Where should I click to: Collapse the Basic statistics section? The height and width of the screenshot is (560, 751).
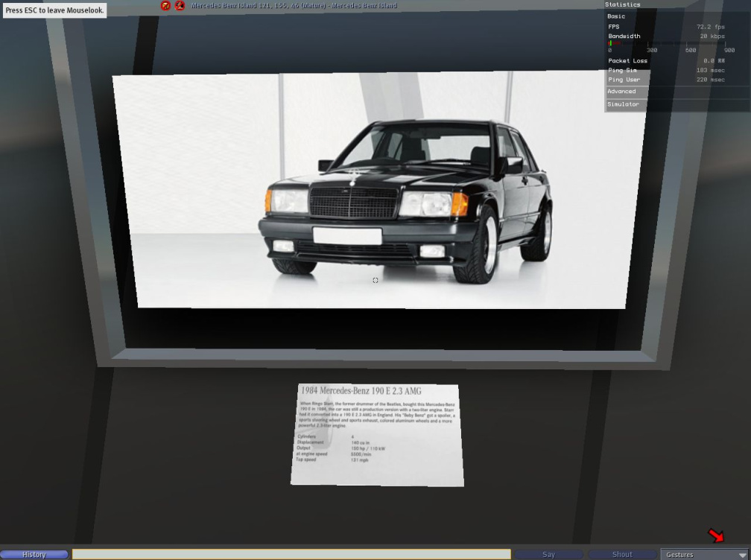pyautogui.click(x=616, y=16)
